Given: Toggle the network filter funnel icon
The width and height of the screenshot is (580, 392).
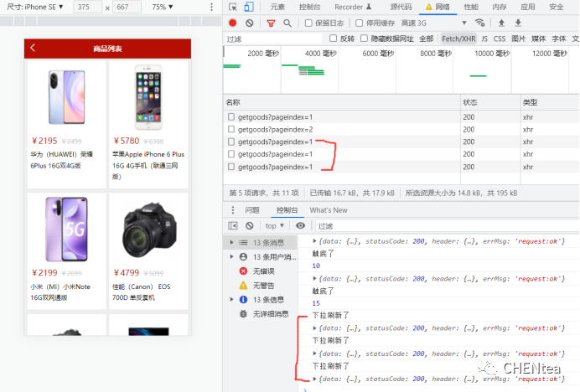Looking at the screenshot, I should (x=271, y=23).
